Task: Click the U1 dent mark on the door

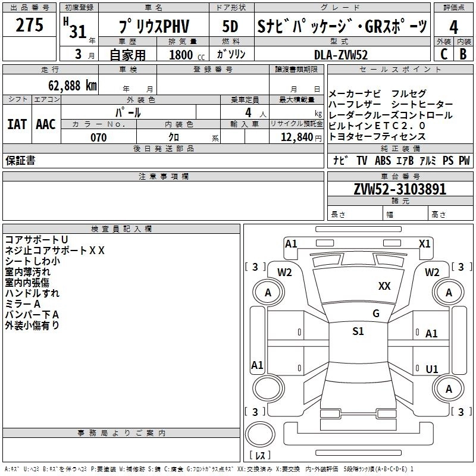Action: 432,369
